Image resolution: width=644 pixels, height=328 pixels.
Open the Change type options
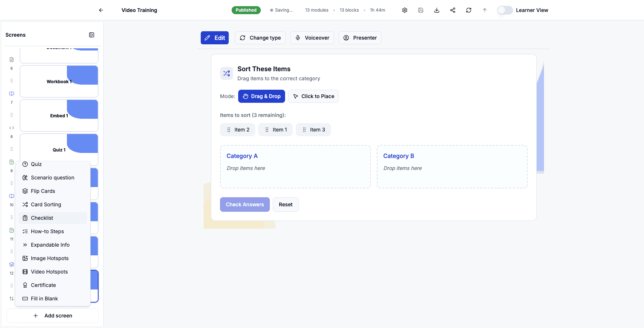tap(260, 37)
